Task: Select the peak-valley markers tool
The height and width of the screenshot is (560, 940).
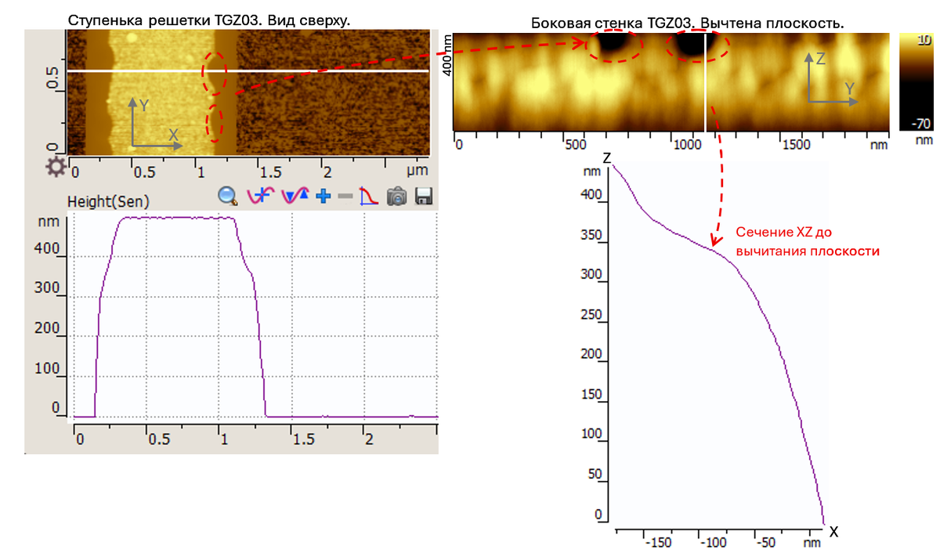Action: point(297,196)
